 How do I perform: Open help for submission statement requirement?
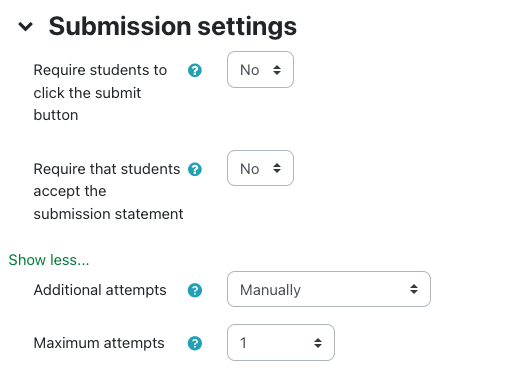195,169
